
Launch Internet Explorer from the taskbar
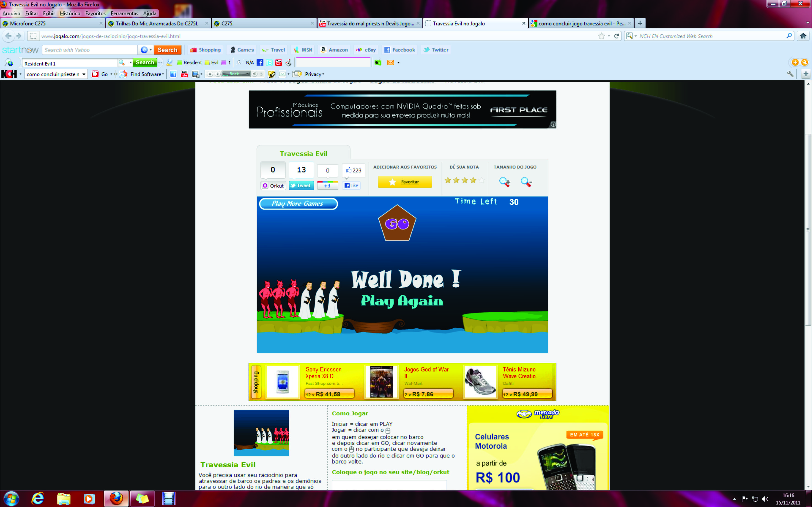pyautogui.click(x=37, y=499)
